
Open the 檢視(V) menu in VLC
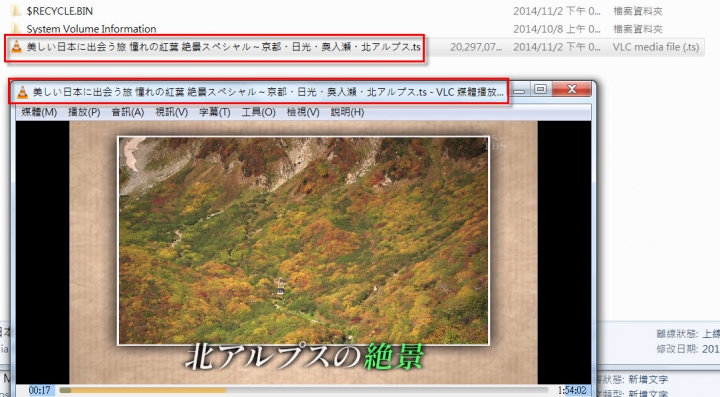[303, 112]
